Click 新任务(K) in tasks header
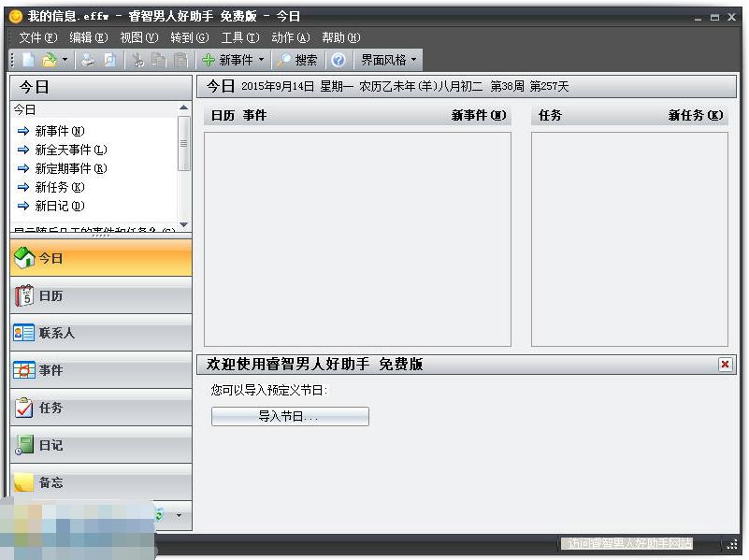Image resolution: width=749 pixels, height=560 pixels. tap(696, 116)
